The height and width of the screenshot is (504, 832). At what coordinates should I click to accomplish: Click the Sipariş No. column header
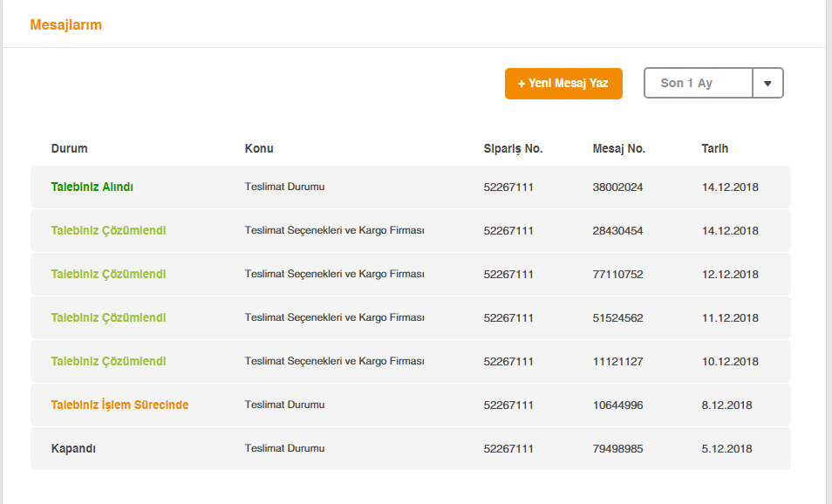click(513, 148)
